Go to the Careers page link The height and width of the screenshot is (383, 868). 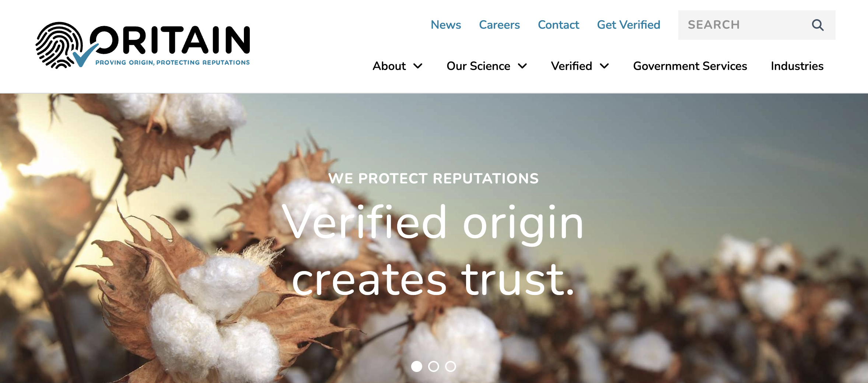tap(499, 25)
